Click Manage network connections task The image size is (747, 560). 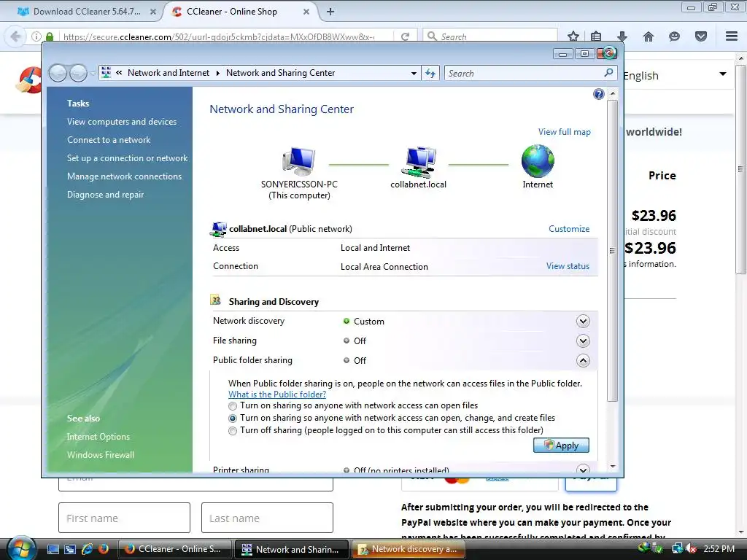click(x=124, y=176)
